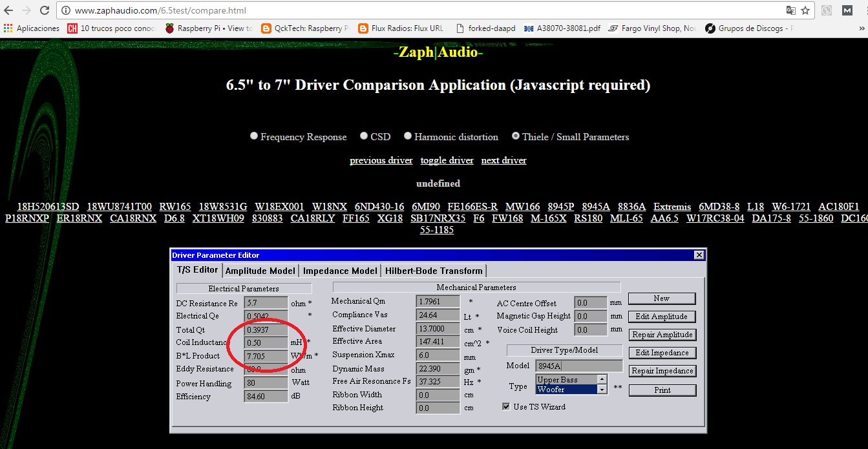The image size is (868, 449).
Task: Click the Edit Impedance button
Action: coord(662,353)
